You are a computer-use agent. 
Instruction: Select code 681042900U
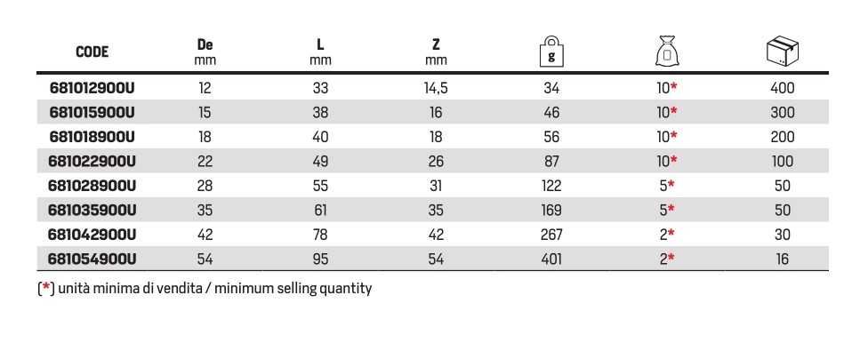tap(92, 235)
